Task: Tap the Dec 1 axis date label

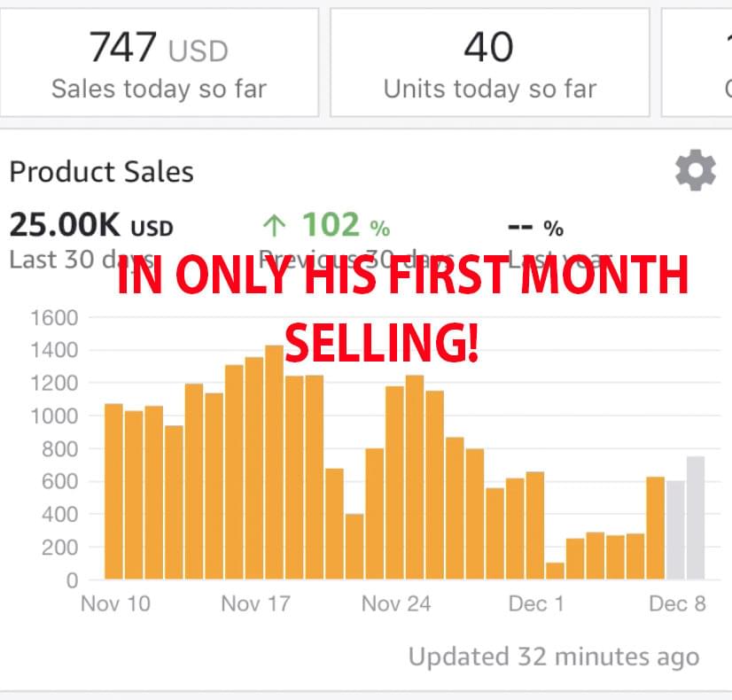Action: (x=536, y=604)
